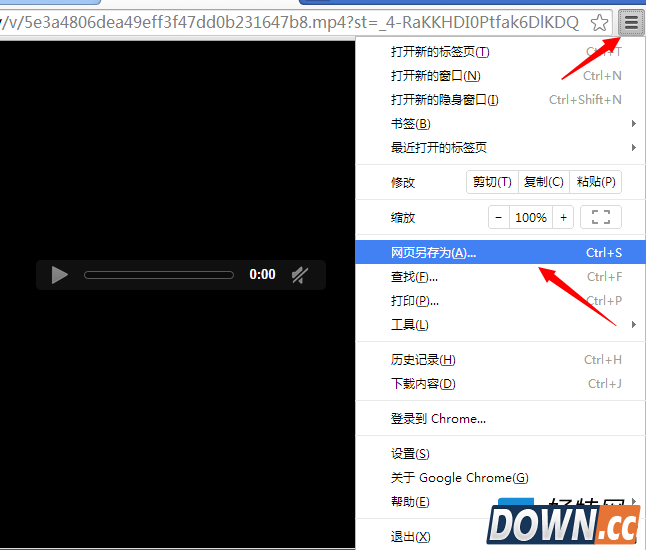The width and height of the screenshot is (646, 550).
Task: Click the 剪切 cut button
Action: click(492, 182)
